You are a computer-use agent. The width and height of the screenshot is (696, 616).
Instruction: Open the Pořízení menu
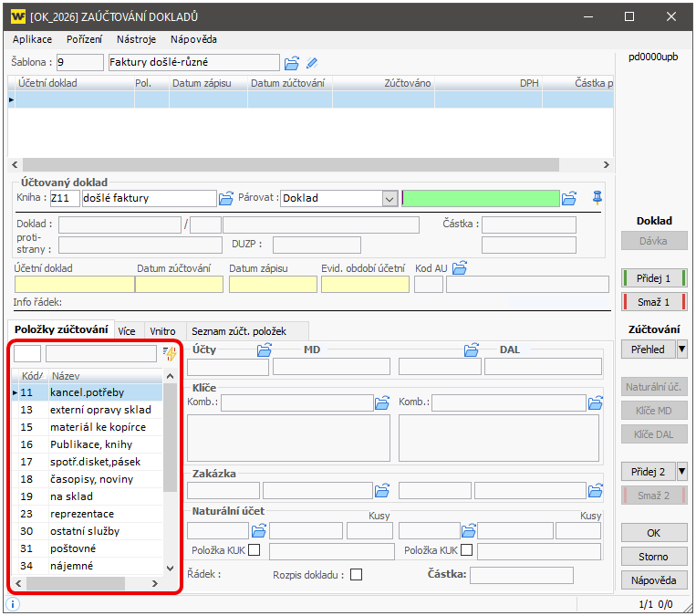tap(84, 39)
